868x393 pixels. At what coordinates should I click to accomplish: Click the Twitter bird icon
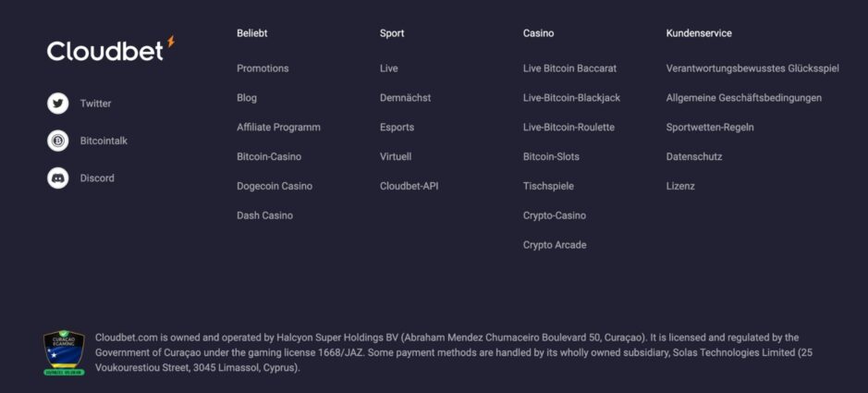coord(57,104)
